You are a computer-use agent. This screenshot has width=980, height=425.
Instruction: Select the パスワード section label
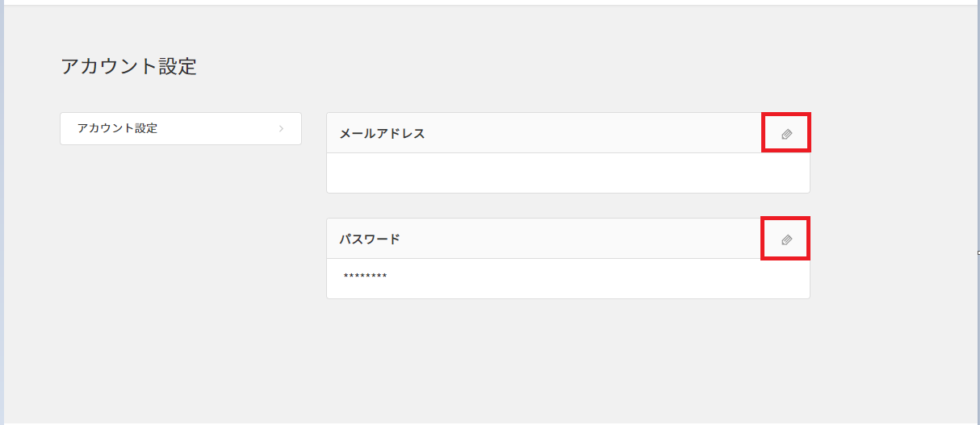coord(370,240)
